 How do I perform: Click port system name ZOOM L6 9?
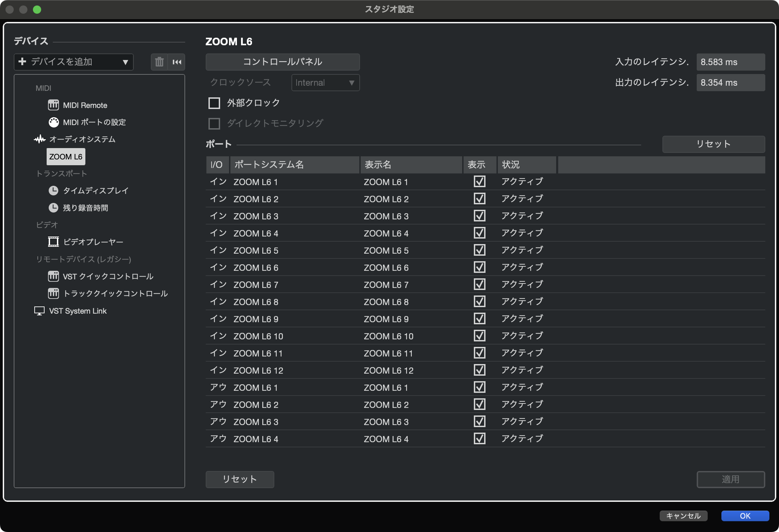pos(256,319)
